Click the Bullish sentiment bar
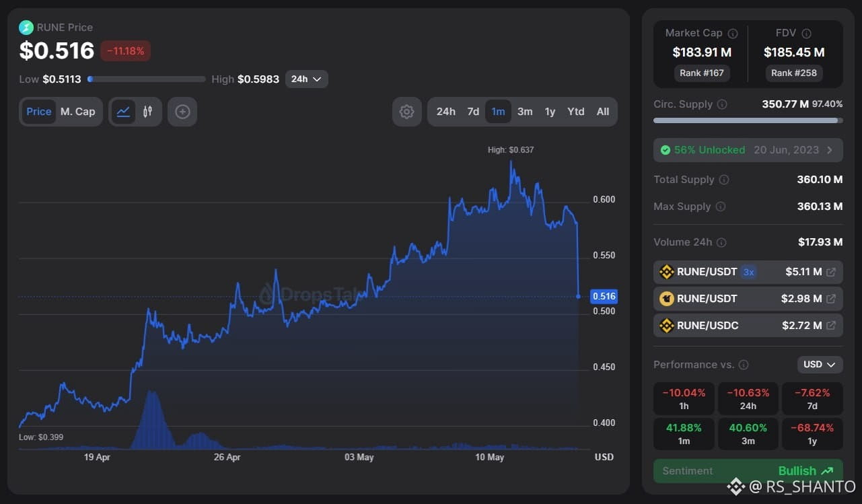This screenshot has width=862, height=504. coord(748,471)
